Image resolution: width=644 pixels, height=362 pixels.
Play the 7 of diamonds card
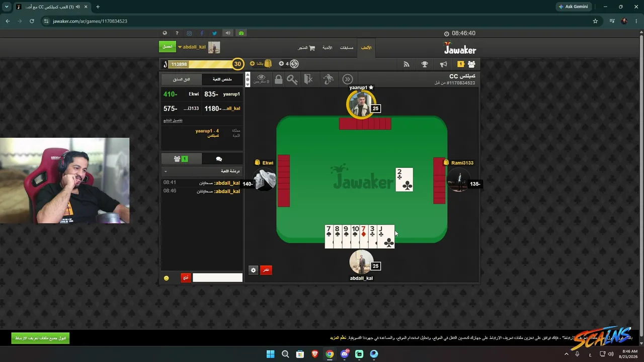tap(364, 237)
